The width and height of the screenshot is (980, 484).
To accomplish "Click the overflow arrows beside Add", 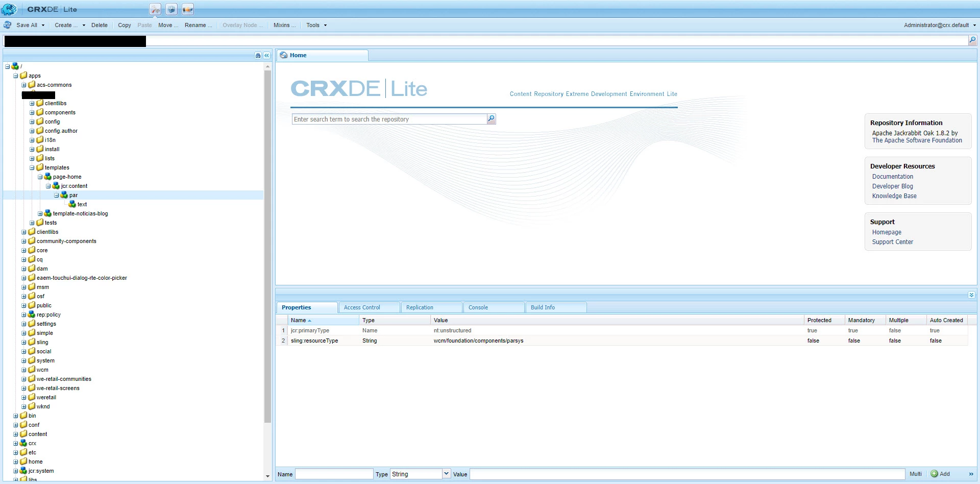I will pyautogui.click(x=971, y=474).
